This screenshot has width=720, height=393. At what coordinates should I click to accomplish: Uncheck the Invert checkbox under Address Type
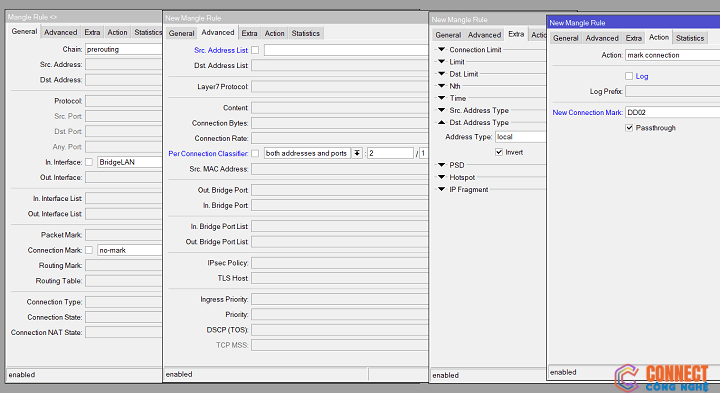tap(499, 152)
